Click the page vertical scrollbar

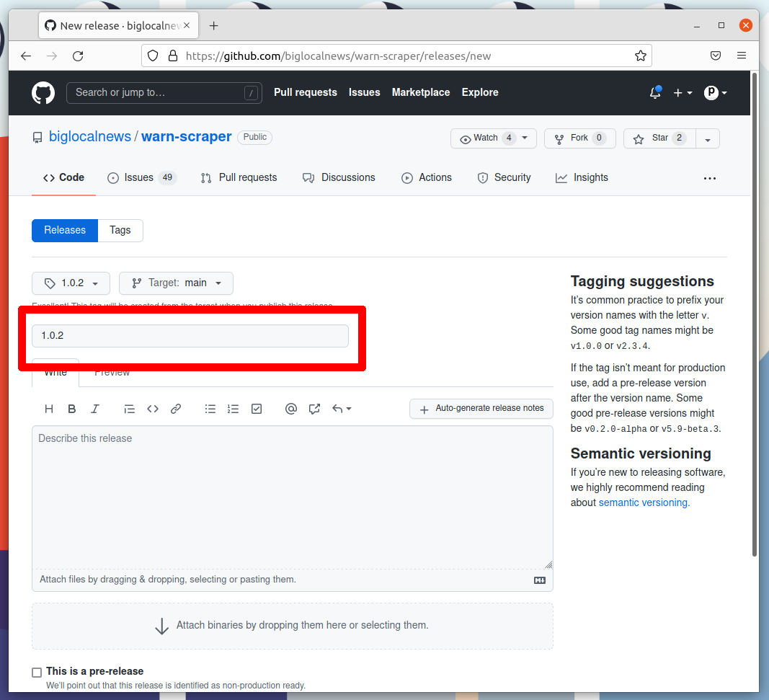point(755,314)
